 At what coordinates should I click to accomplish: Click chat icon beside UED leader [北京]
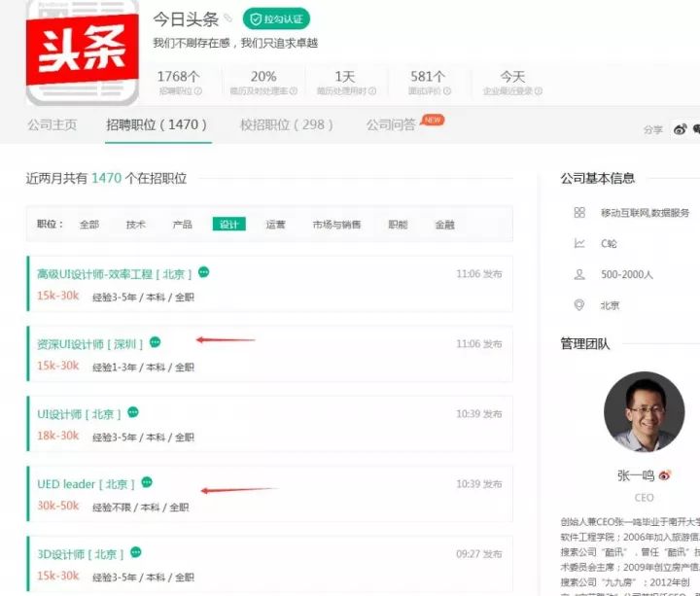tap(147, 482)
